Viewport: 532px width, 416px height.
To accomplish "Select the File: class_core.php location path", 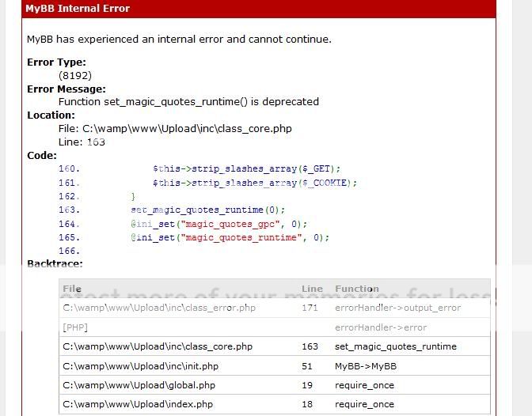I will pos(175,129).
